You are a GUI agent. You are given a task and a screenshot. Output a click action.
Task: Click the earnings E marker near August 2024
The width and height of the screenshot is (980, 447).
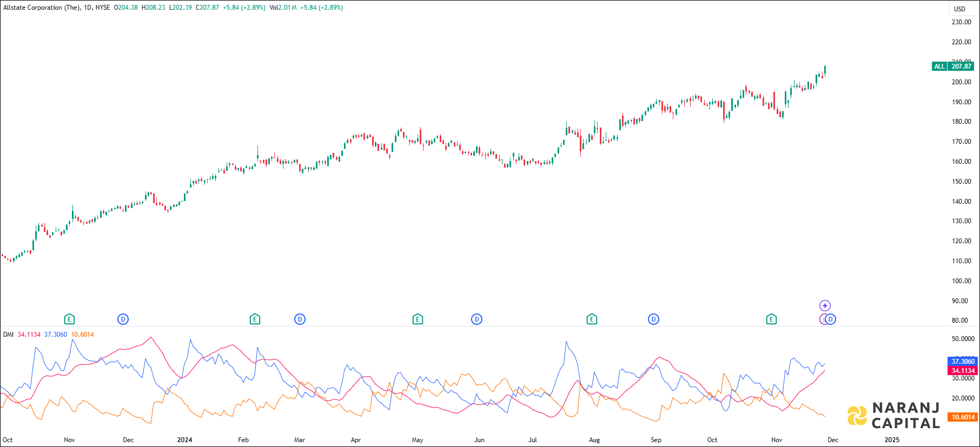tap(592, 319)
